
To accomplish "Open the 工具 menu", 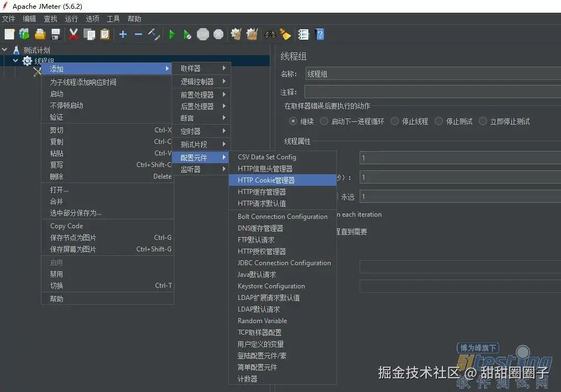I will (x=113, y=19).
